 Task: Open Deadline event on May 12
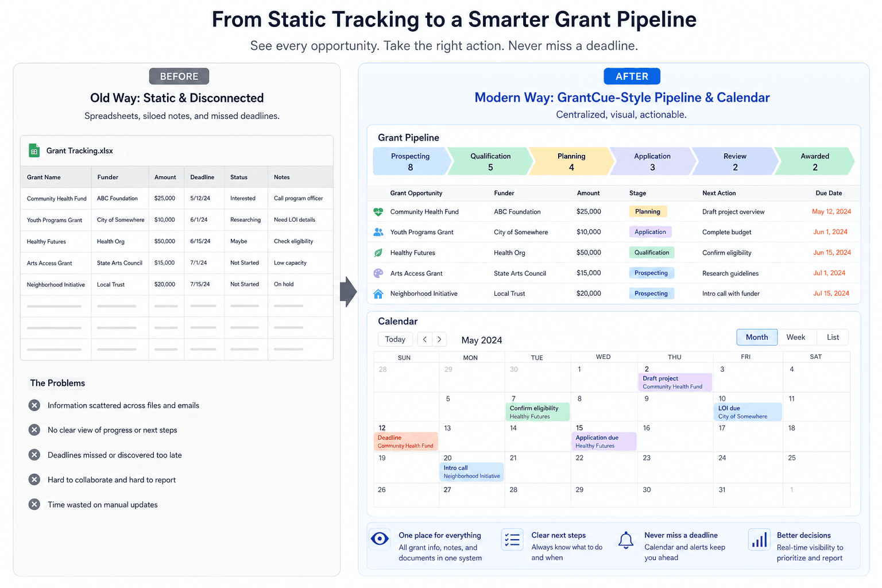tap(406, 442)
